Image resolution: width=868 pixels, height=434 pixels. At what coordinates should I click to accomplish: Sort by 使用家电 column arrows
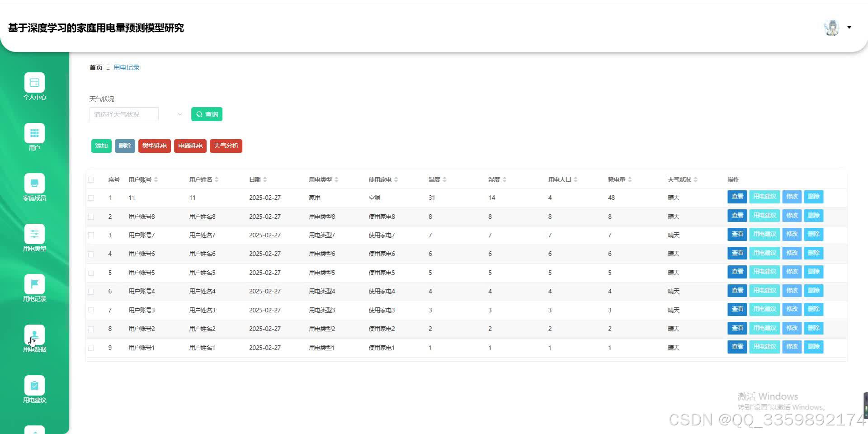(396, 179)
